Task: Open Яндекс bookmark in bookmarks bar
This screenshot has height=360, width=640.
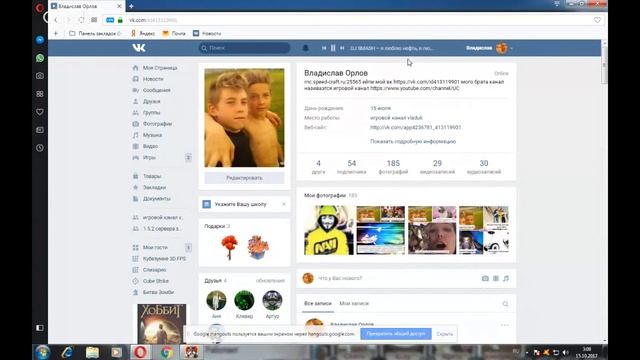Action: click(143, 33)
